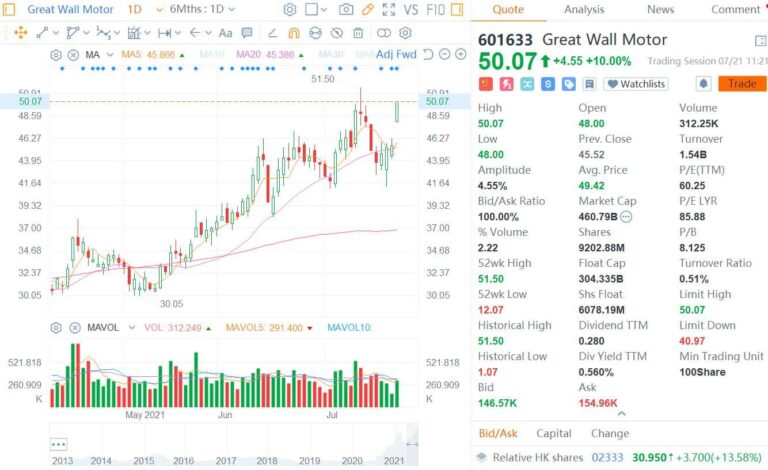Zoom in chart with plus icon

coord(460,54)
